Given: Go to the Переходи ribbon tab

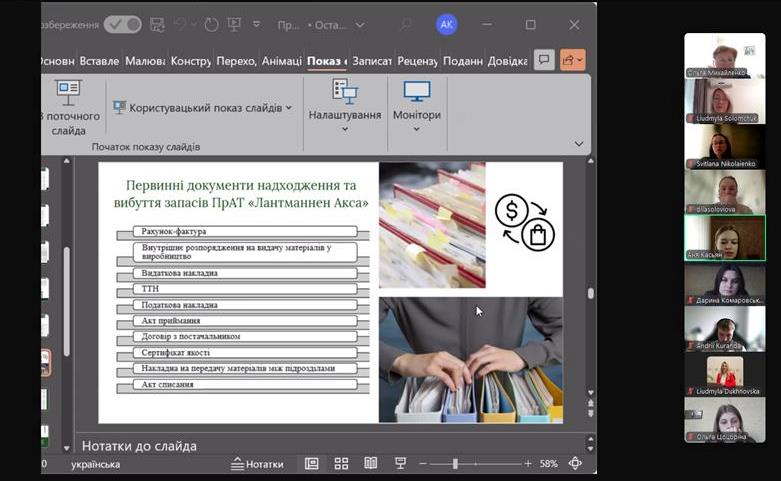Looking at the screenshot, I should pyautogui.click(x=236, y=61).
